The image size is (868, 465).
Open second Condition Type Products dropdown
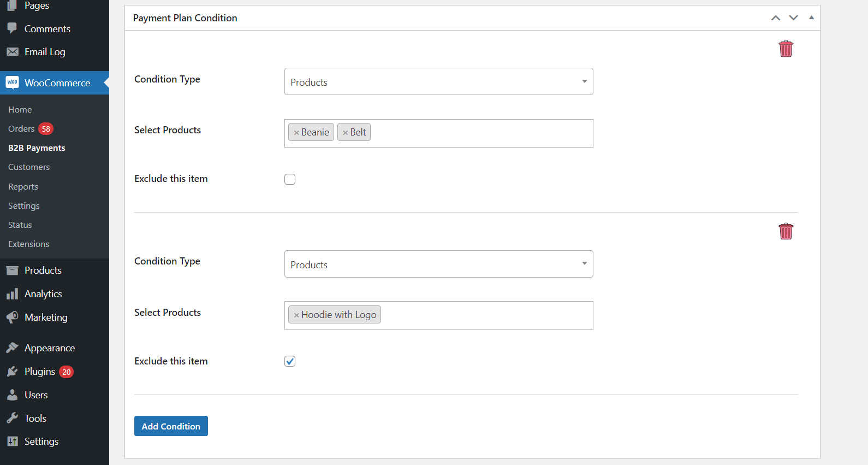(x=438, y=264)
